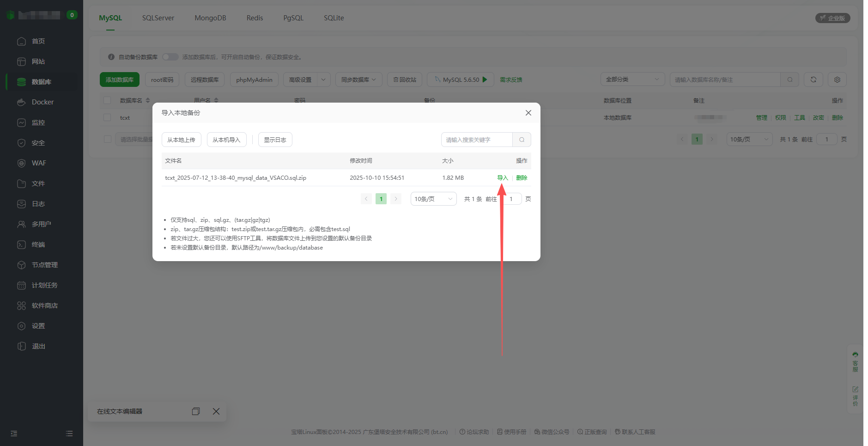Click the 从本地上传 button
Image resolution: width=868 pixels, height=446 pixels.
tap(181, 140)
